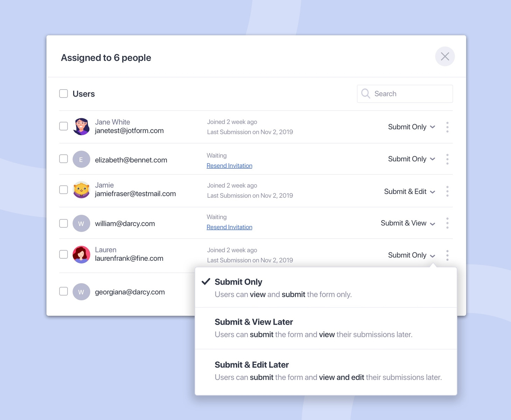
Task: Open the kebab menu for william@darcy.com
Action: 447,223
